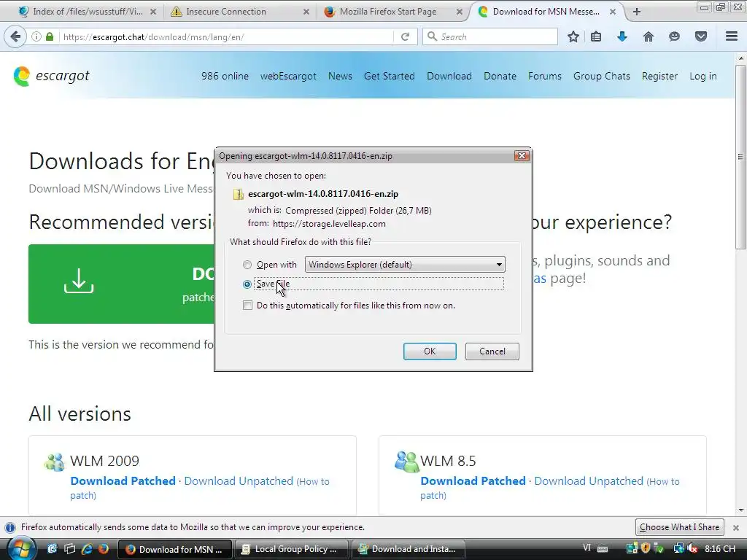This screenshot has height=560, width=747.
Task: Click WLM 8.5 Download Unpatched link
Action: (589, 481)
